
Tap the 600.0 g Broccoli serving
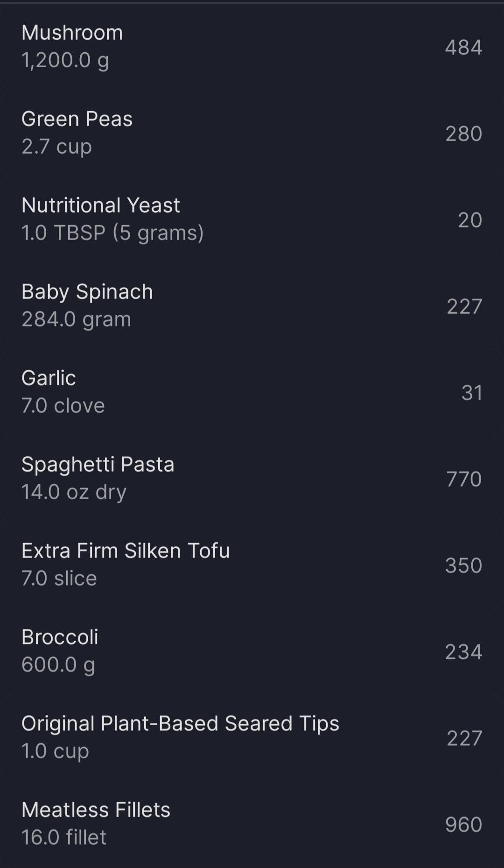tap(58, 665)
